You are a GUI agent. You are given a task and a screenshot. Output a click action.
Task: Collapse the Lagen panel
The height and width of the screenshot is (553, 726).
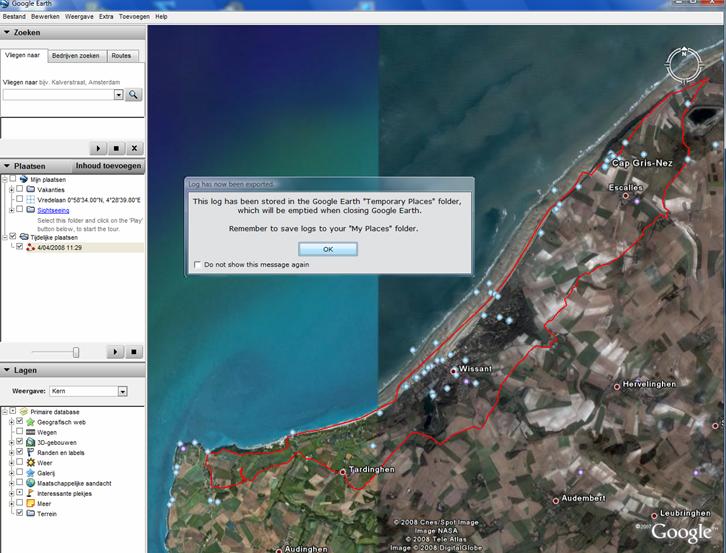(7, 370)
